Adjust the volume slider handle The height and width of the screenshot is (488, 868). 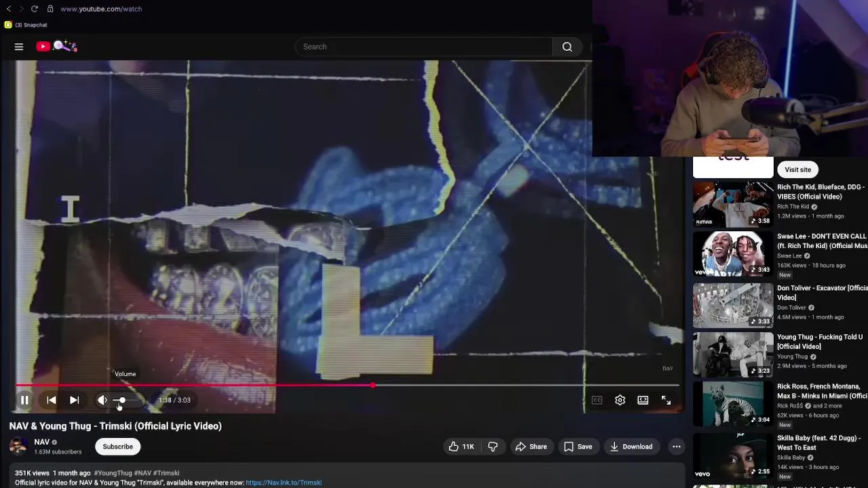pos(122,400)
